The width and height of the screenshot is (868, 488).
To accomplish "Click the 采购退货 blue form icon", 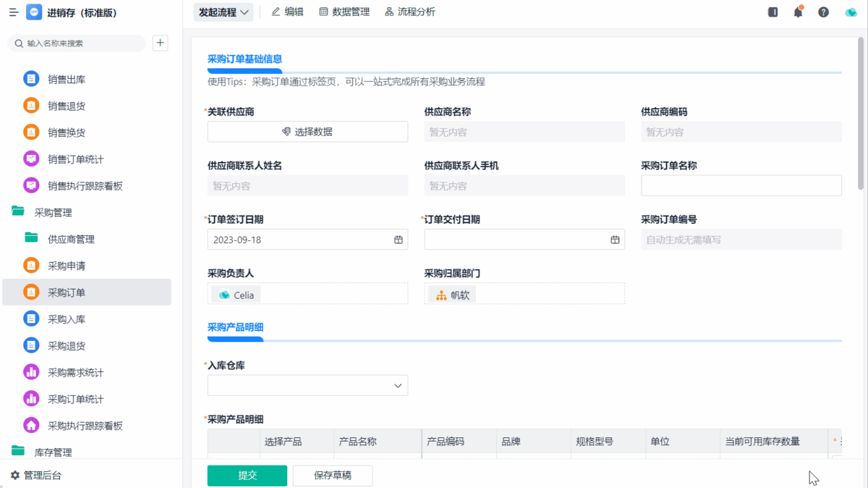I will point(31,345).
